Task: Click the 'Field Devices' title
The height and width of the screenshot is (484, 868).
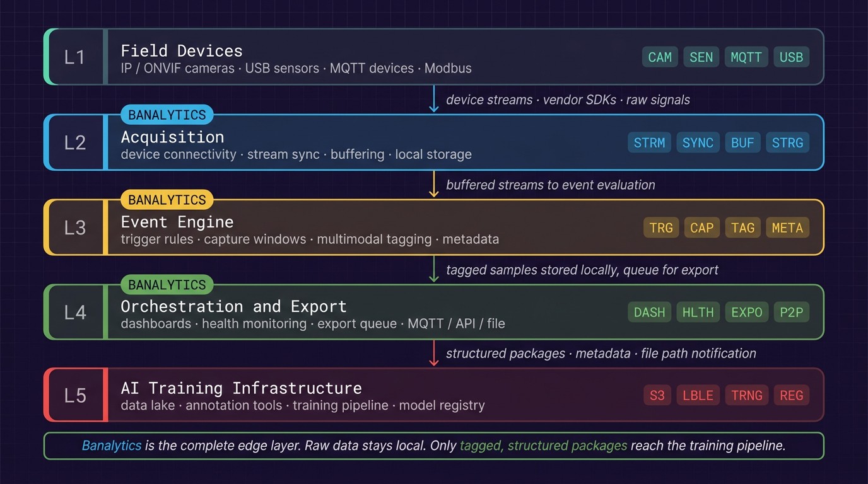Action: [182, 50]
